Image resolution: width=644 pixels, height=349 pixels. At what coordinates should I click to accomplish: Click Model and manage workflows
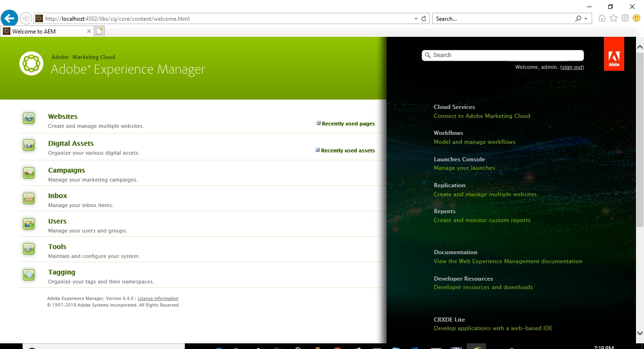point(475,142)
